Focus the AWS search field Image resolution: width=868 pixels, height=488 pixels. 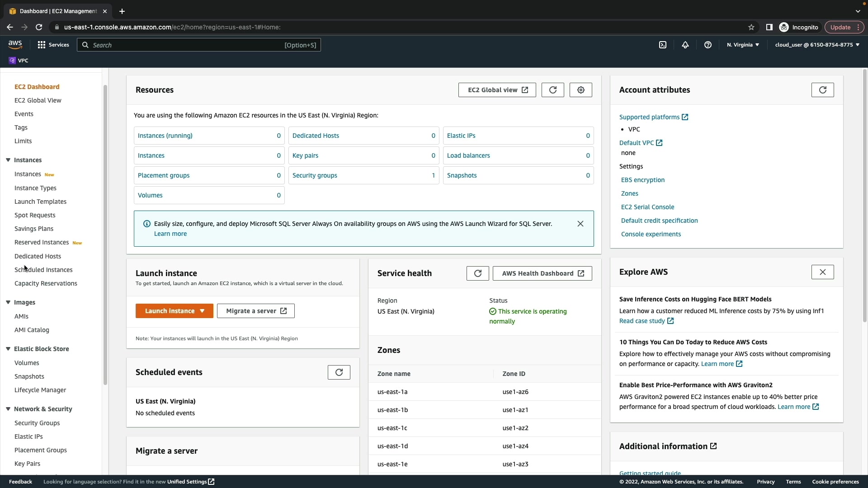[x=188, y=45]
